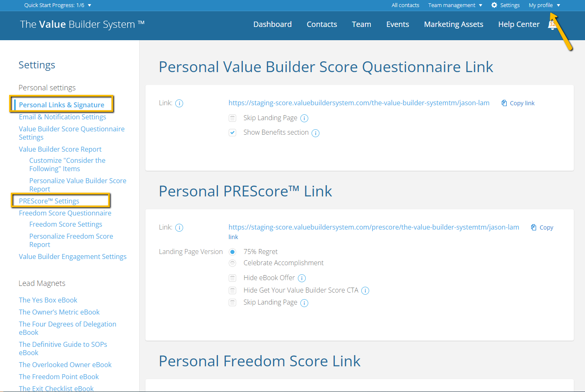Open Email & Notification Settings

coord(63,117)
